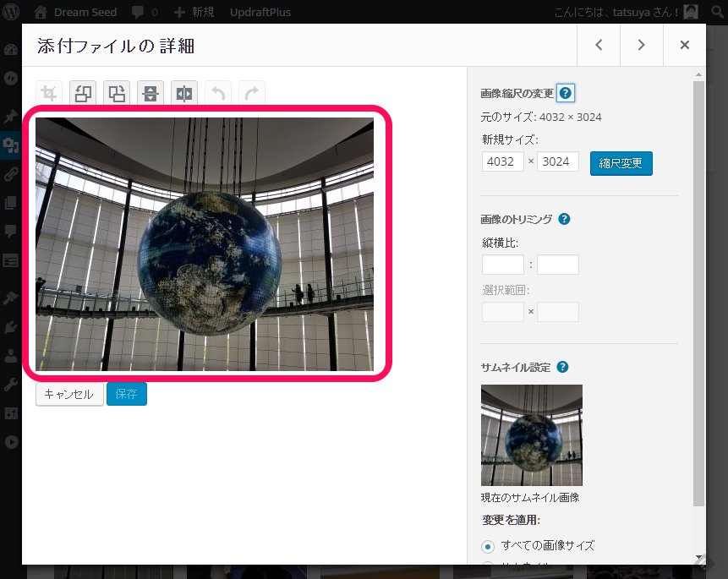Viewport: 728px width, 579px height.
Task: Open Plugins icon in sidebar
Action: (x=11, y=327)
